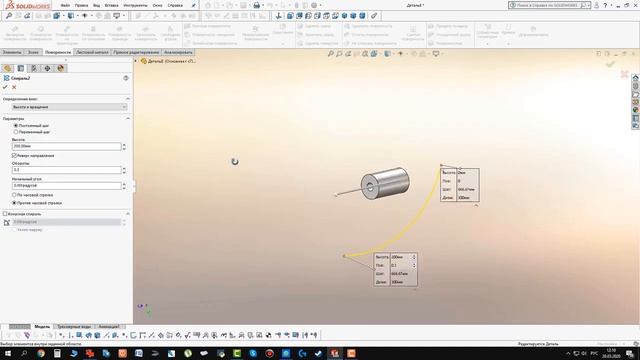Switch to the Трёхмерные виды bottom tab
This screenshot has width=640, height=360.
coord(74,327)
